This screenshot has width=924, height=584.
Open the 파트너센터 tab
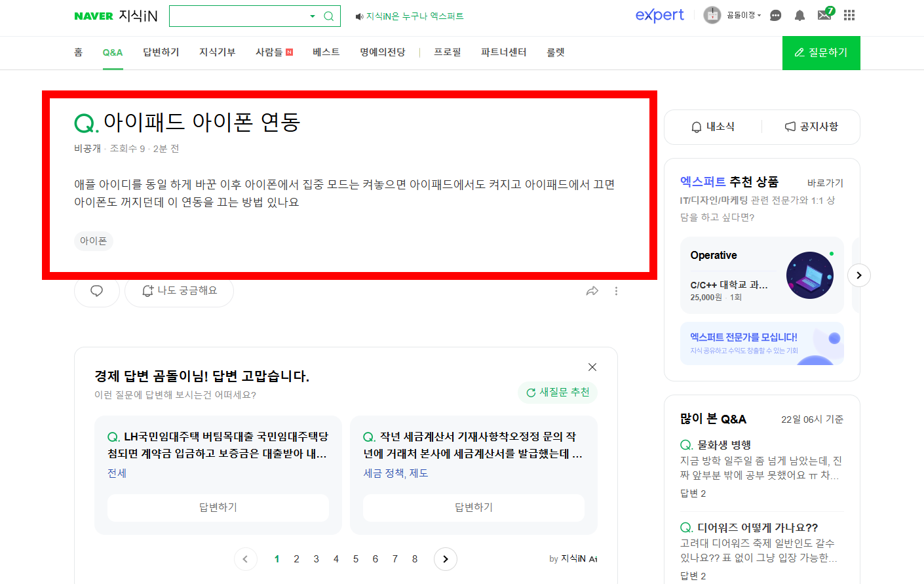pyautogui.click(x=504, y=52)
